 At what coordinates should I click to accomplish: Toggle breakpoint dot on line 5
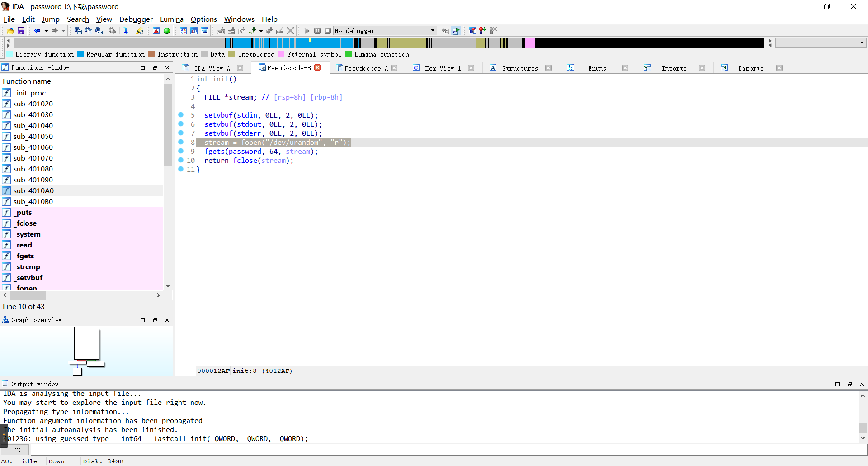[181, 115]
